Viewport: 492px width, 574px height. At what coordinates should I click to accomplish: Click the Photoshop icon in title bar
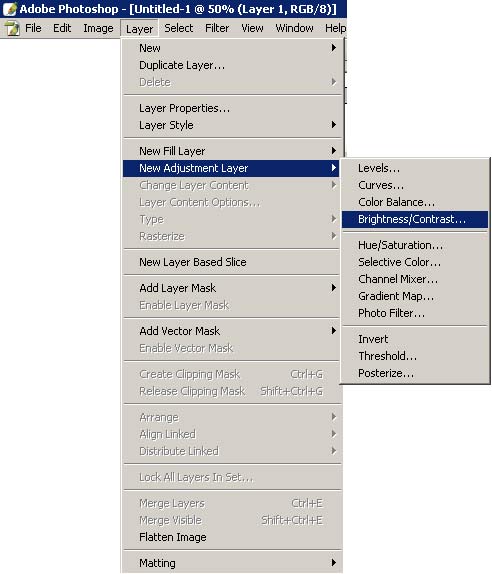point(10,9)
